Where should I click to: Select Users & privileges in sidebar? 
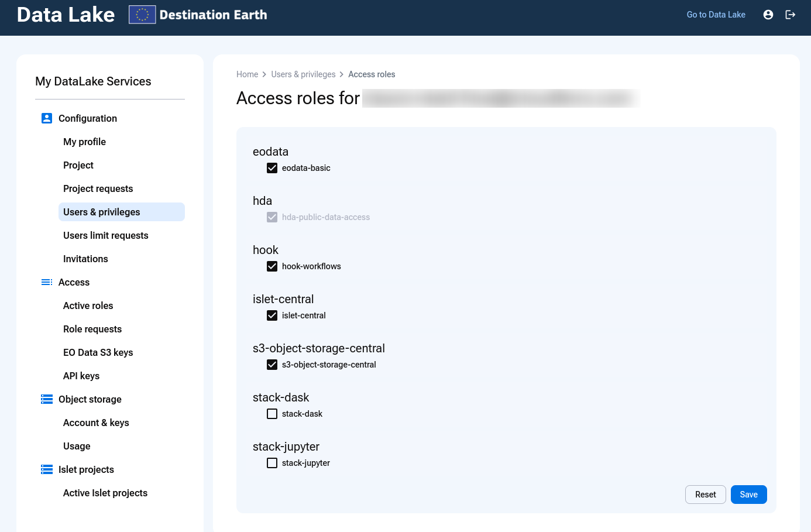[122, 212]
